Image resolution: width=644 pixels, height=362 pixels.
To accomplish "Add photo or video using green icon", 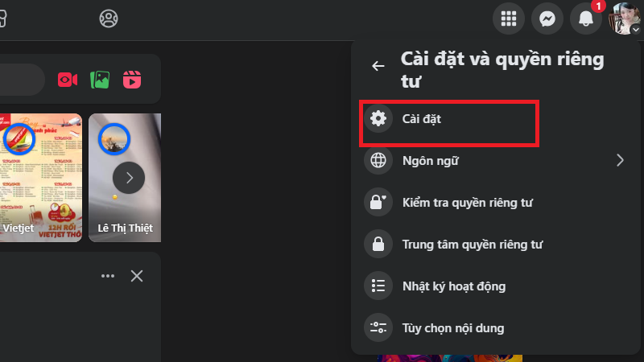I will tap(100, 80).
